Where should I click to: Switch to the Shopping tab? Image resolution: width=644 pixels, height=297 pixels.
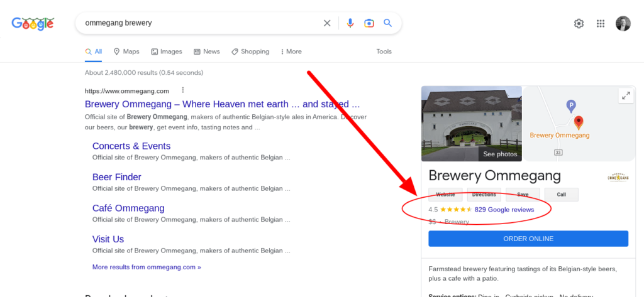(x=250, y=51)
